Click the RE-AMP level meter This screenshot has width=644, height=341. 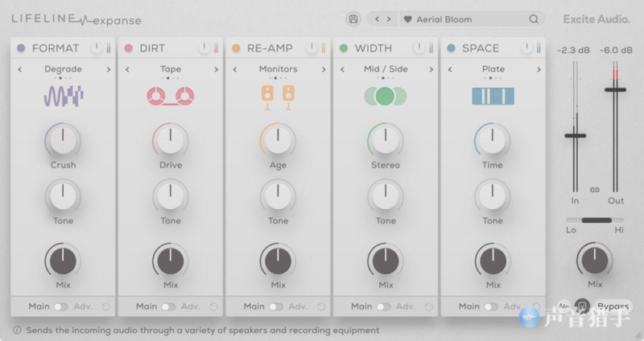point(324,48)
